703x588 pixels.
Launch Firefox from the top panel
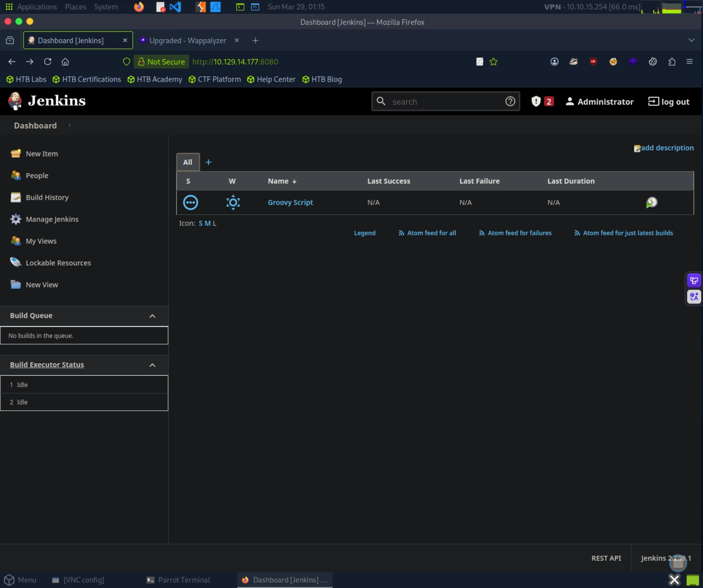click(139, 7)
